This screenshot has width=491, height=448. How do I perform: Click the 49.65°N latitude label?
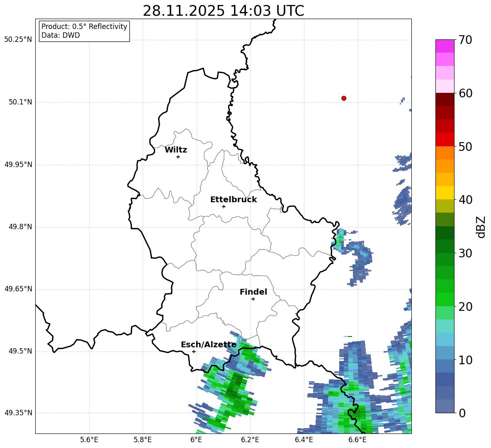pos(18,289)
